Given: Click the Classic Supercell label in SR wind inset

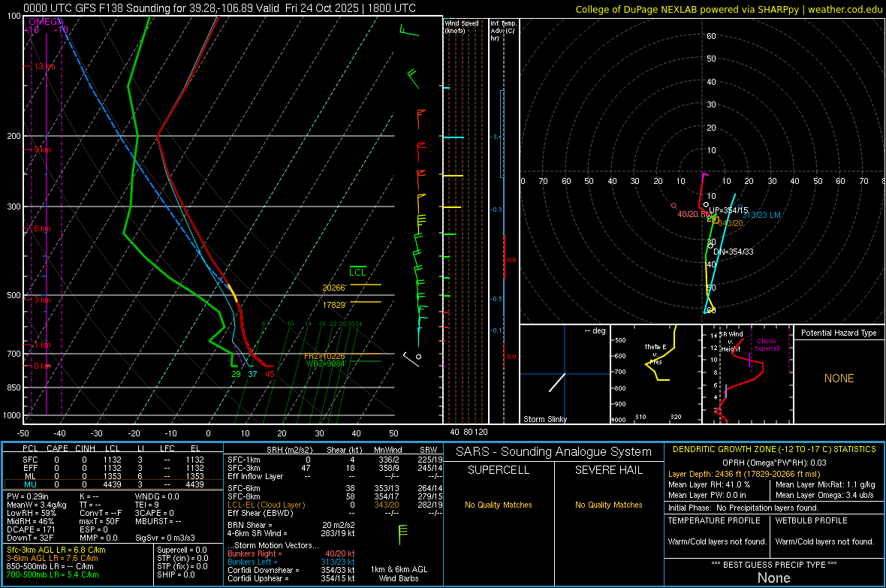Looking at the screenshot, I should [767, 345].
